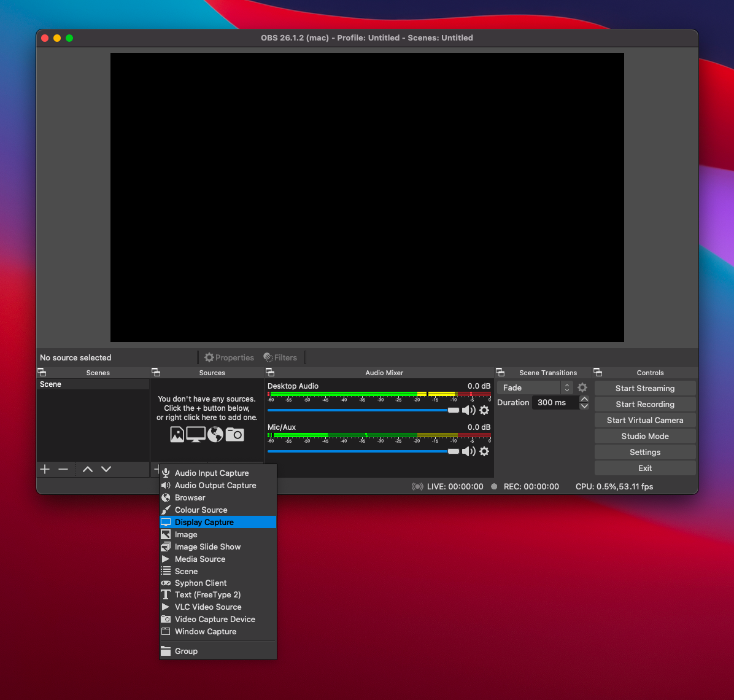Choose Window Capture in the source menu
This screenshot has width=734, height=700.
(x=206, y=631)
